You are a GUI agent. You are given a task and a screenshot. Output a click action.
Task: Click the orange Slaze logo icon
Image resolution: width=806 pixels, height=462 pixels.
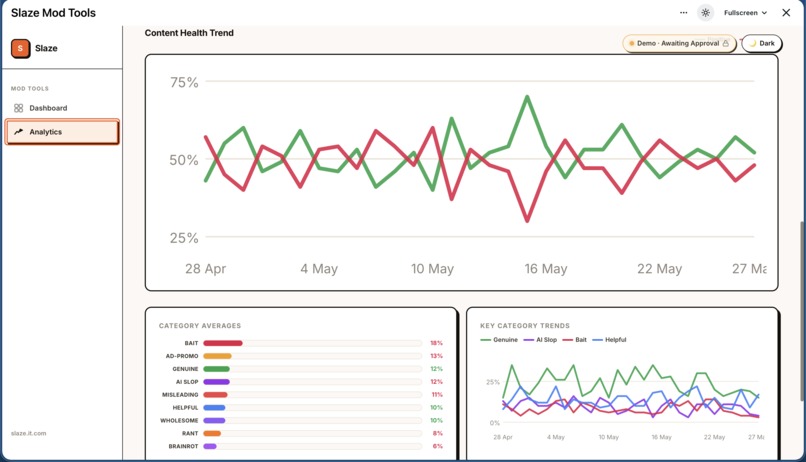point(21,48)
